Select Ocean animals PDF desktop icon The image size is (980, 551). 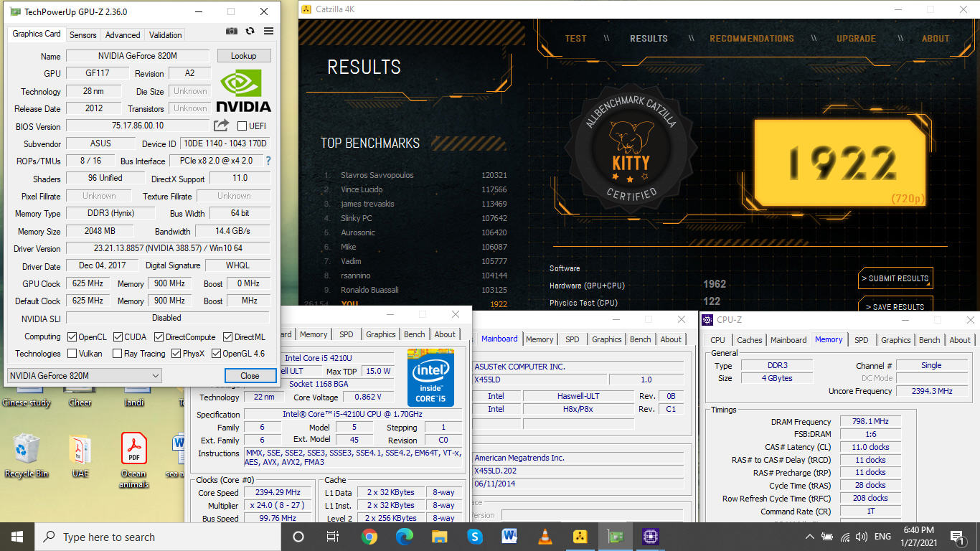tap(133, 460)
